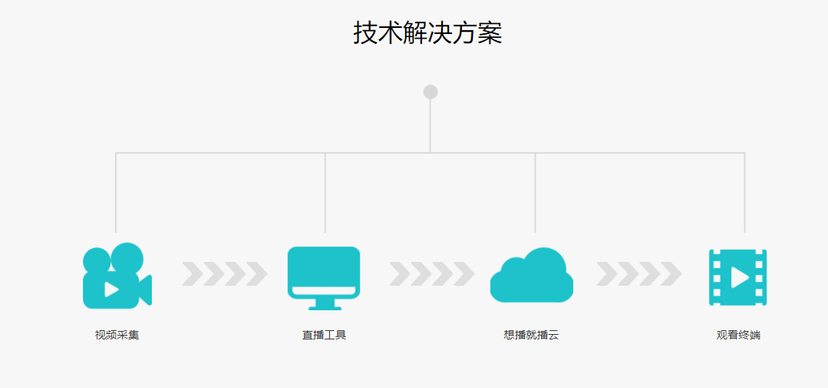Click the video camera icon
Image resolution: width=828 pixels, height=388 pixels.
pos(117,276)
